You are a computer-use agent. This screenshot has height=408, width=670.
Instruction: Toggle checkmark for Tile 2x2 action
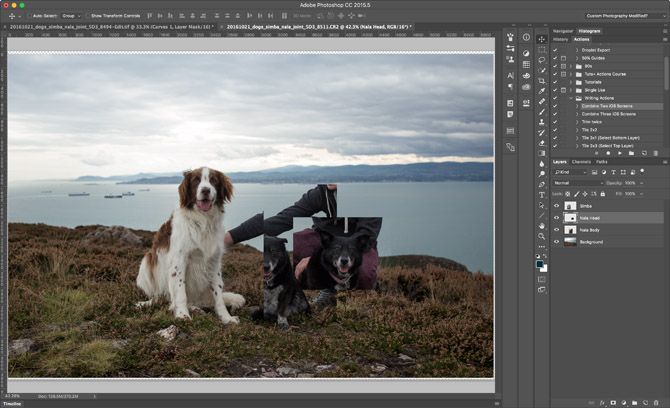pos(555,130)
